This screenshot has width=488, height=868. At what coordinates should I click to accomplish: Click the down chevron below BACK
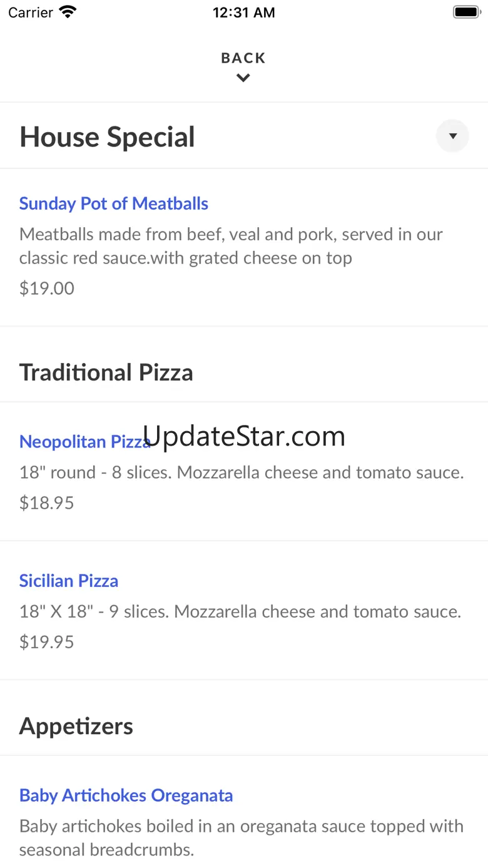243,78
